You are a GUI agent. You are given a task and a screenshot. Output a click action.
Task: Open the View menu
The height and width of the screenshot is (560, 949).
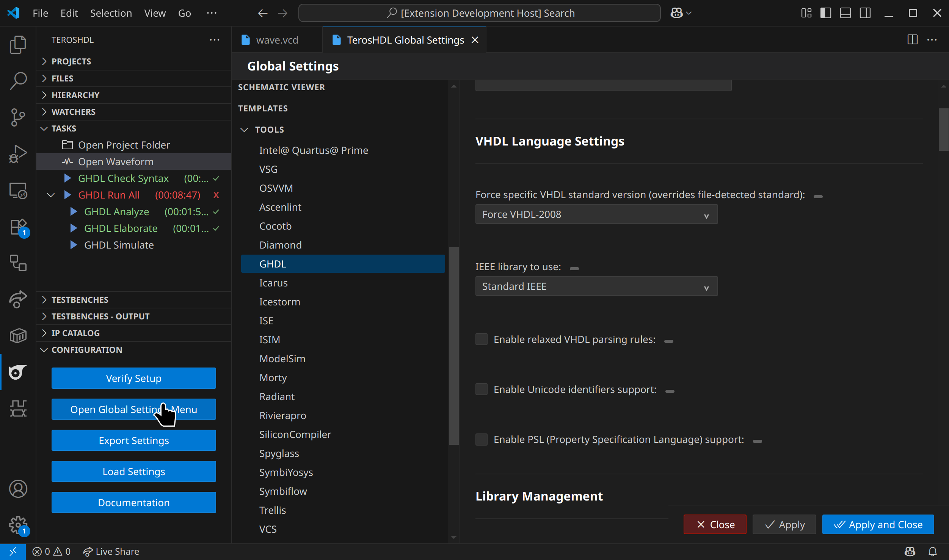(155, 13)
